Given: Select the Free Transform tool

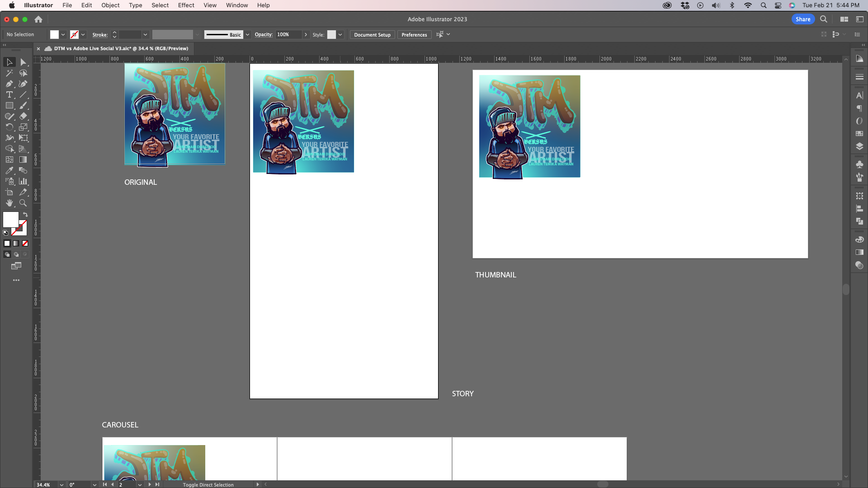Looking at the screenshot, I should pyautogui.click(x=23, y=138).
